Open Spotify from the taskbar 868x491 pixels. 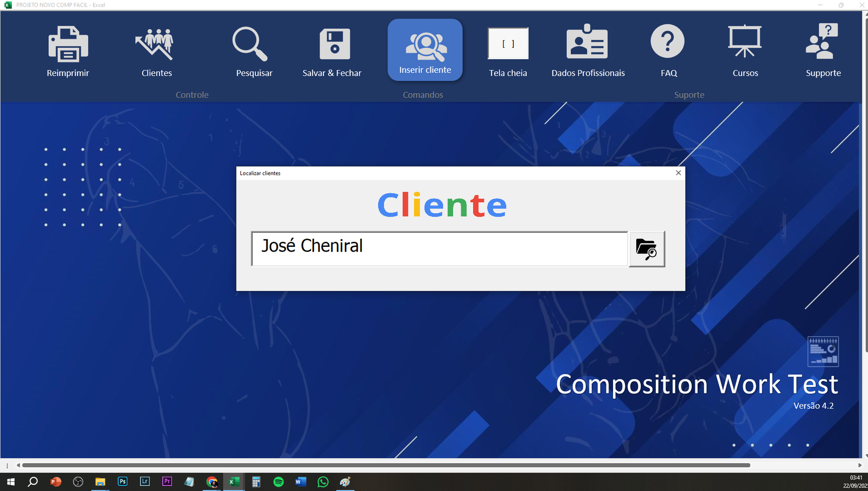tap(278, 482)
